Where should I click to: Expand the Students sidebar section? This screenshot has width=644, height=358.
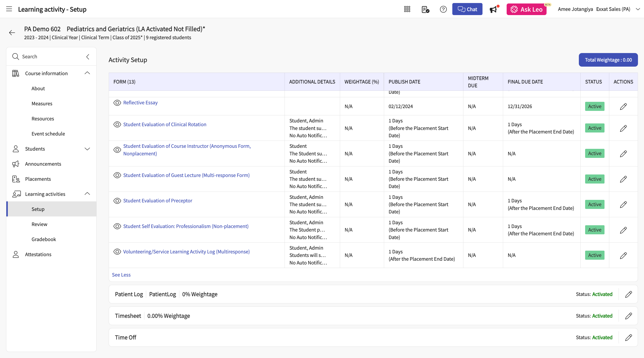click(x=87, y=149)
